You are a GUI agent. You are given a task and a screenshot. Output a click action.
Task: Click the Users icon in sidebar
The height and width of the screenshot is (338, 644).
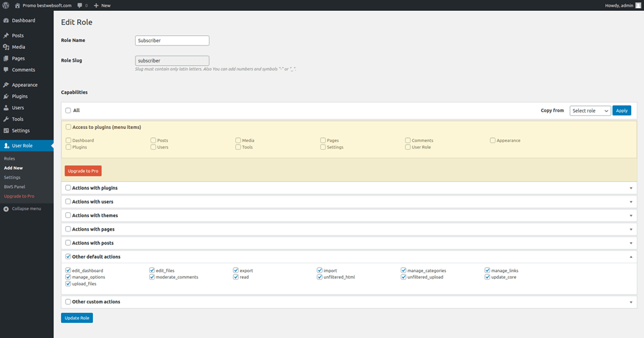(6, 108)
